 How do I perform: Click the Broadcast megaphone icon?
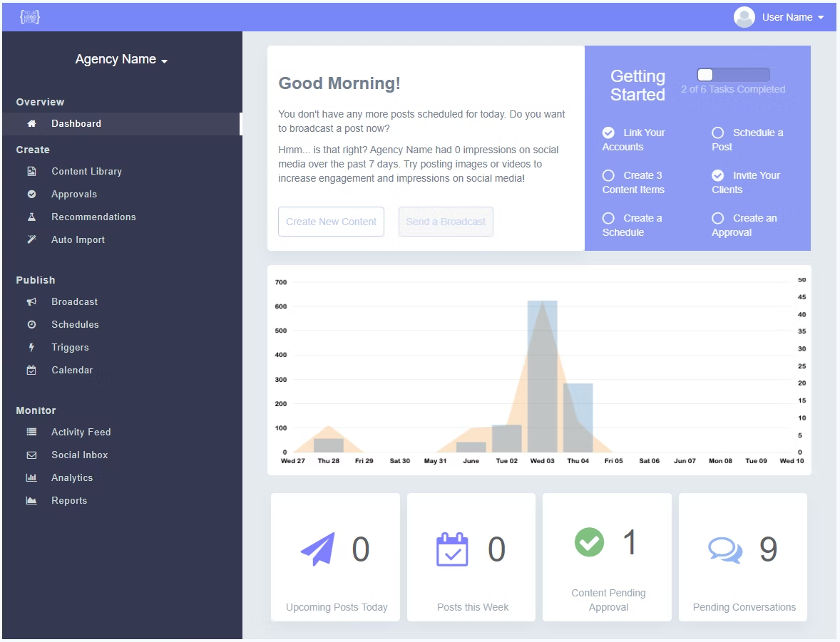(30, 301)
